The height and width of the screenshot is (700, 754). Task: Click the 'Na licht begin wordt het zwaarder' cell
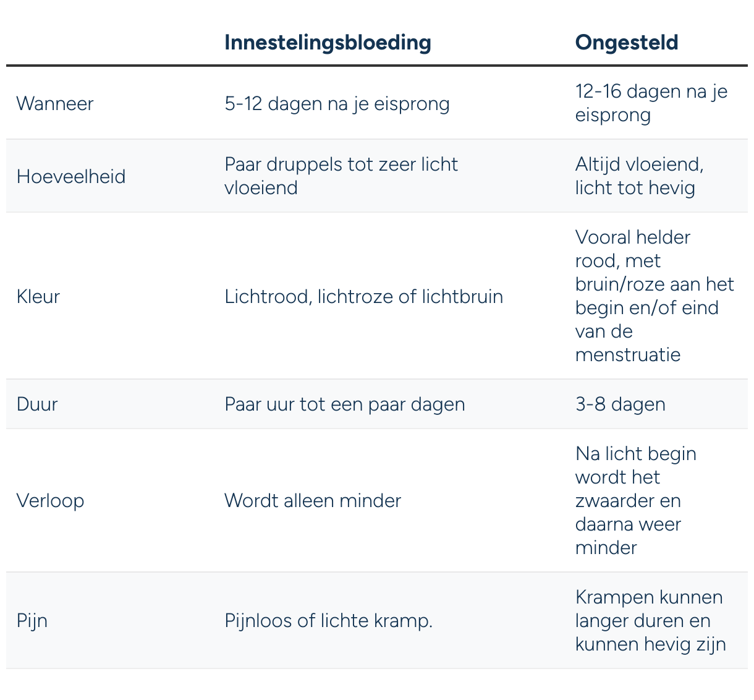tap(635, 500)
